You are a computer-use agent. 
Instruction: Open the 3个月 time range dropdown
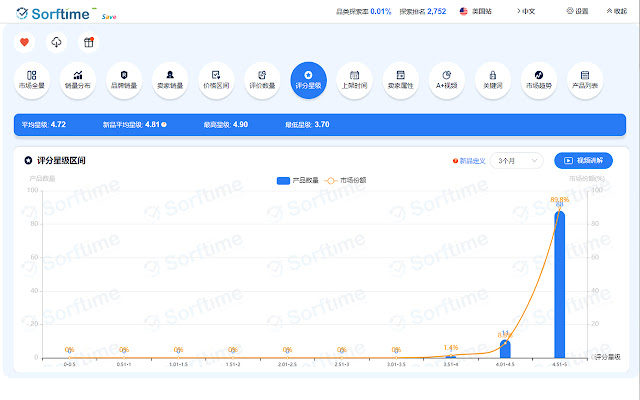pyautogui.click(x=516, y=160)
